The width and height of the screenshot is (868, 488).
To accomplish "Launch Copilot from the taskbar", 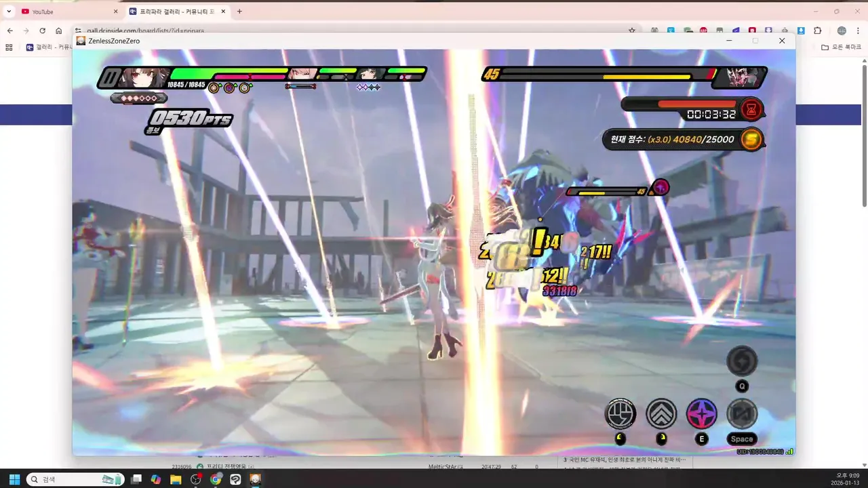I will (156, 479).
